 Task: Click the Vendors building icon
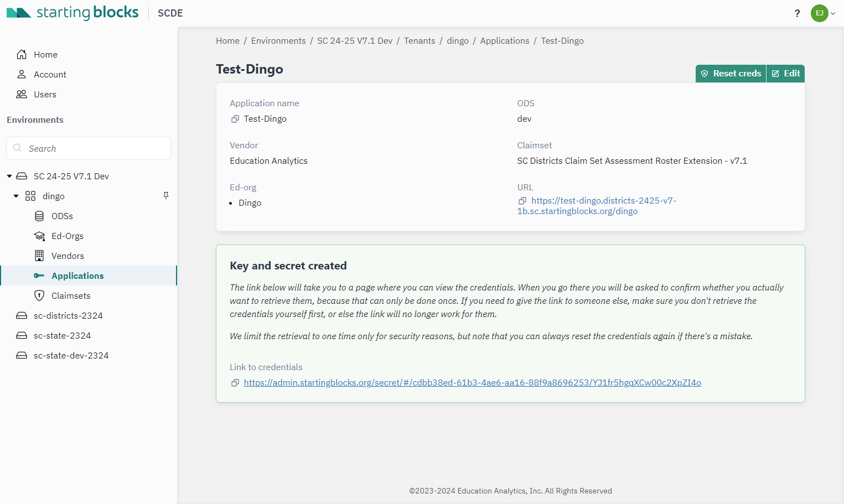pyautogui.click(x=39, y=256)
